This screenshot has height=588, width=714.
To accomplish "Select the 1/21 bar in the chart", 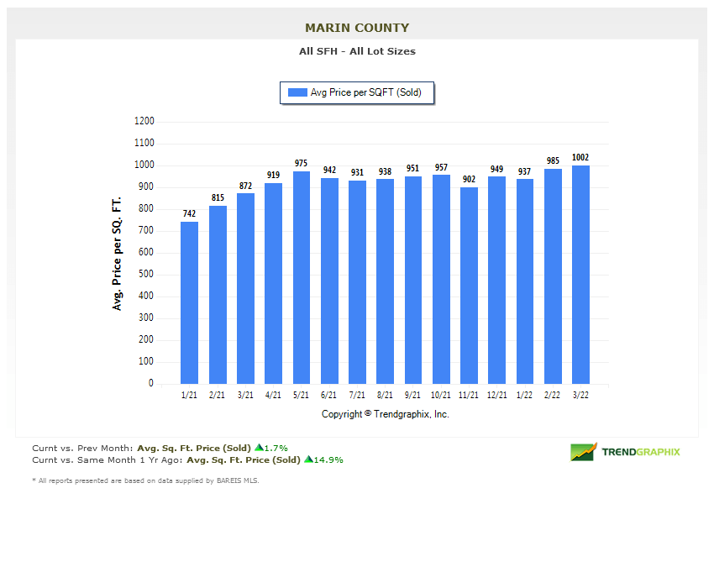I will (x=189, y=302).
